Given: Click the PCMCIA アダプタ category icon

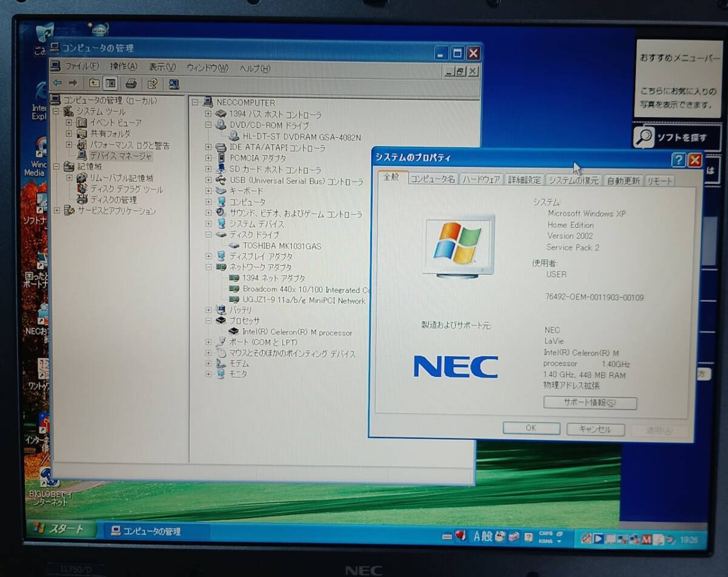Looking at the screenshot, I should pyautogui.click(x=221, y=158).
